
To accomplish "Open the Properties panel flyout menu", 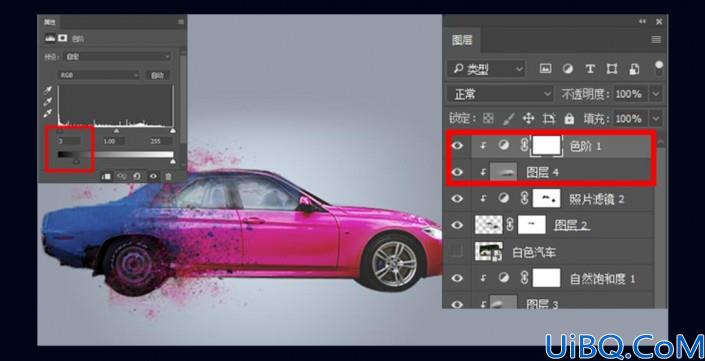I will 181,22.
